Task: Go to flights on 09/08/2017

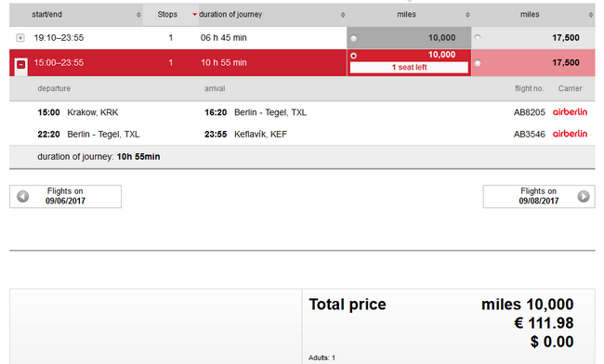Action: [539, 196]
